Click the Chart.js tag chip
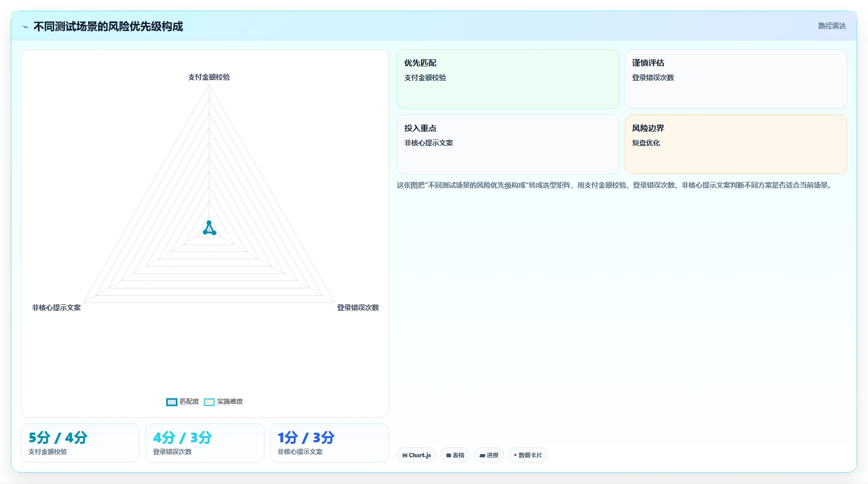 click(416, 455)
